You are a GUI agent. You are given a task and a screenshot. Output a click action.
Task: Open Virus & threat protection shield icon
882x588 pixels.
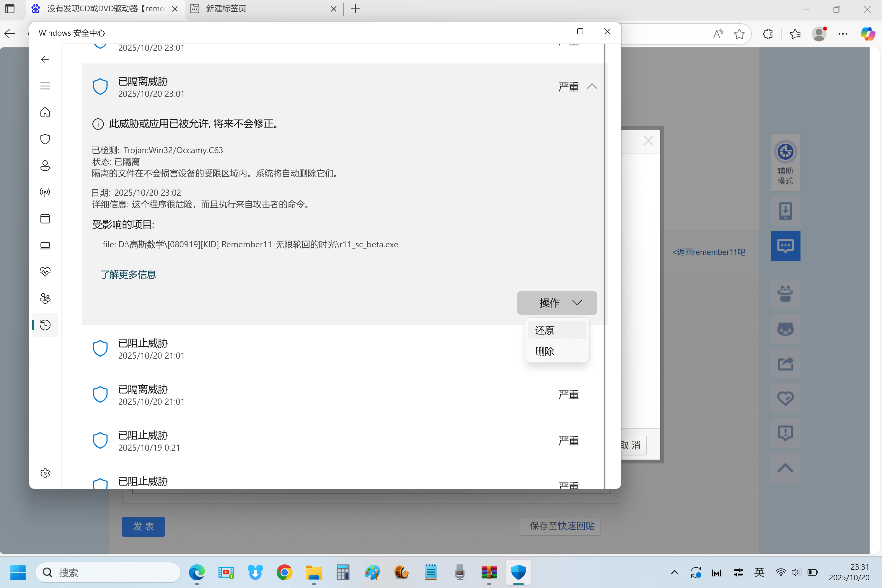coord(45,139)
